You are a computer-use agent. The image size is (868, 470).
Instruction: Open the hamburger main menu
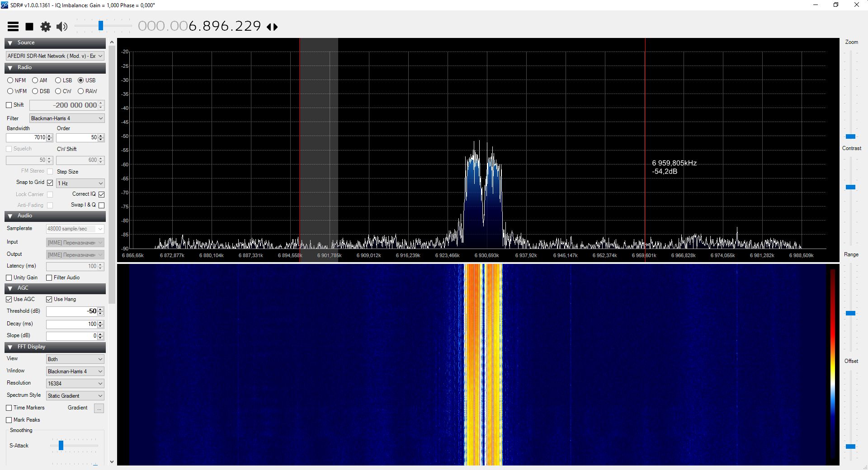pos(13,27)
